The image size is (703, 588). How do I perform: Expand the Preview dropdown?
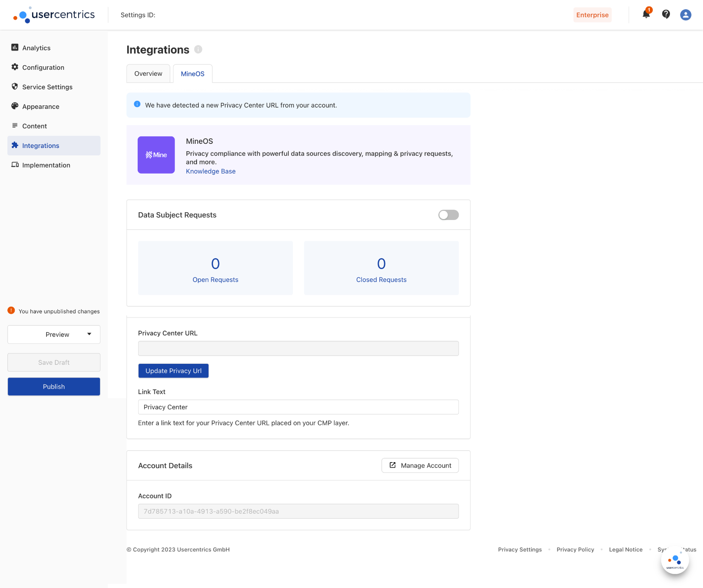click(54, 334)
